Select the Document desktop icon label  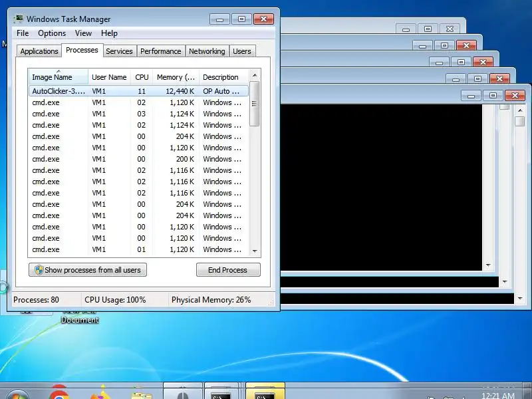coord(80,320)
